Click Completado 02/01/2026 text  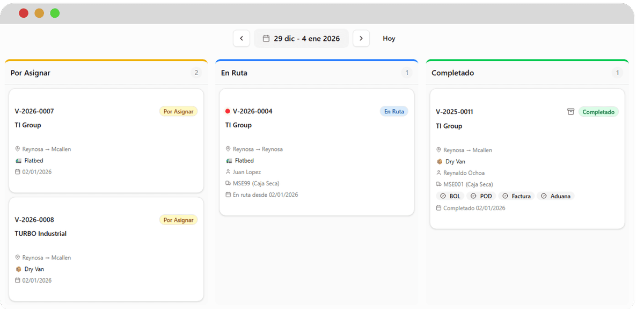[x=474, y=208]
